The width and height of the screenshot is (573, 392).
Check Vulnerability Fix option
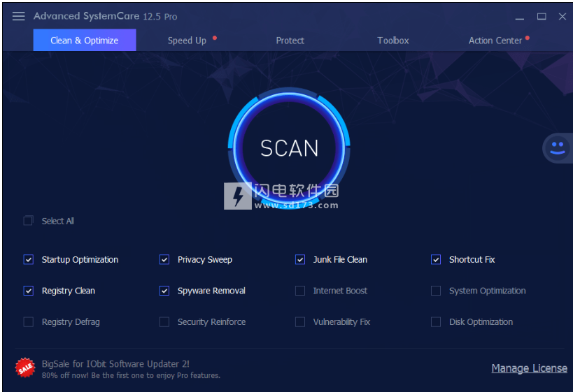[x=300, y=322]
